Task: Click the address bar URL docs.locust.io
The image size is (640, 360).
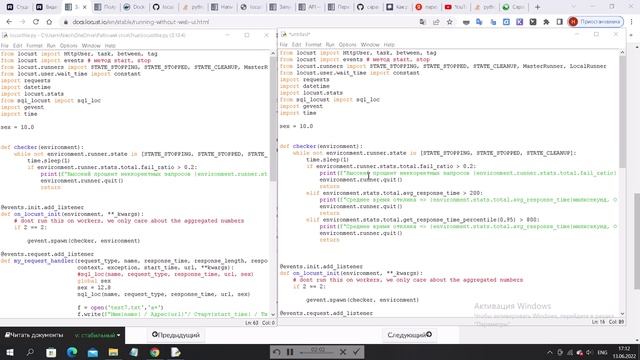Action: [141, 22]
